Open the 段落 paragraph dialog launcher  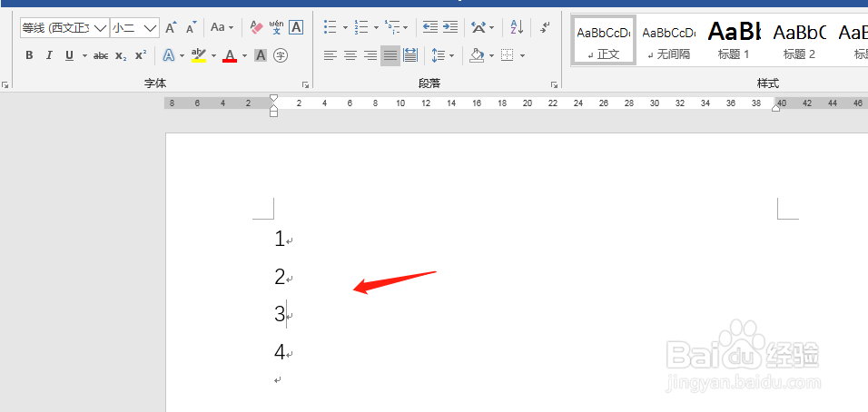[554, 84]
